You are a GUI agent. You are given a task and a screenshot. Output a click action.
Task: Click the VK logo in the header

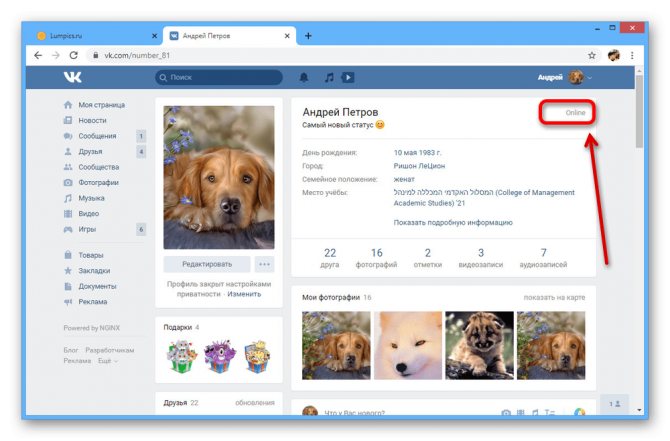(x=73, y=77)
